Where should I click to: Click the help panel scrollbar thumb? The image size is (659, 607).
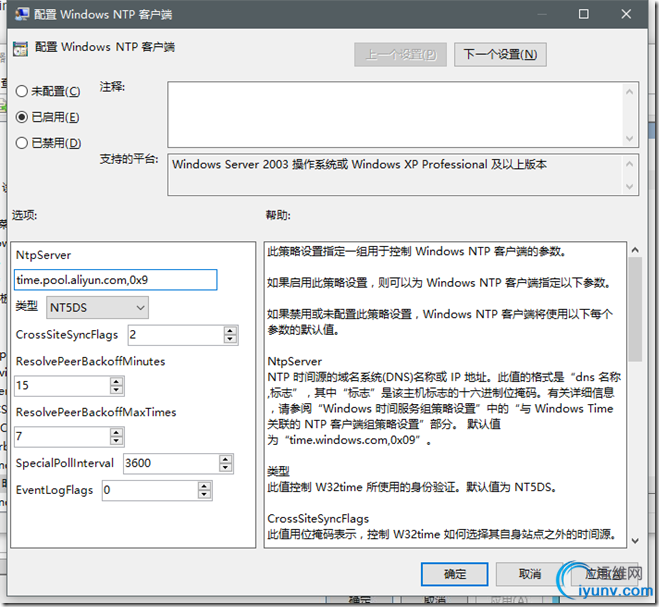click(635, 309)
